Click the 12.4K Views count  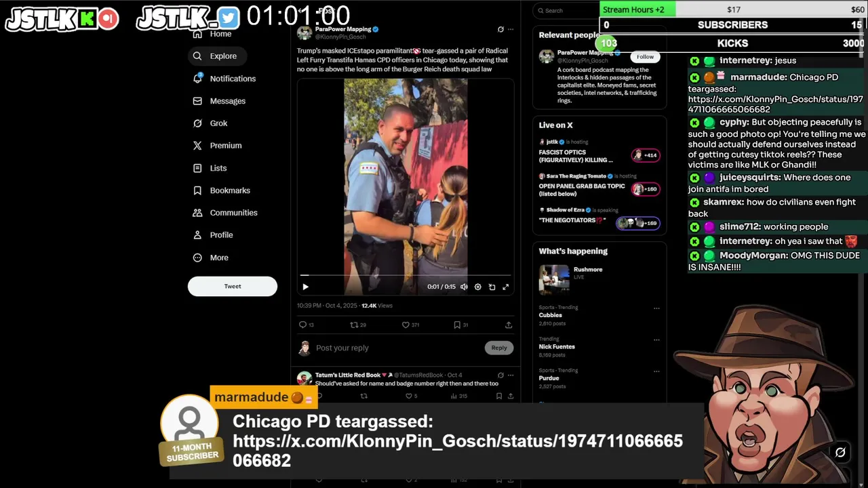377,306
